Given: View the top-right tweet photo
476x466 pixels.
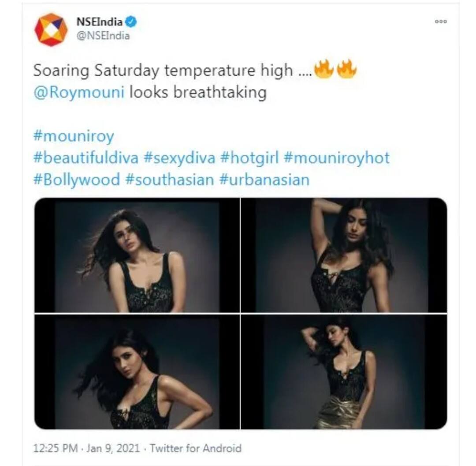Looking at the screenshot, I should [344, 255].
